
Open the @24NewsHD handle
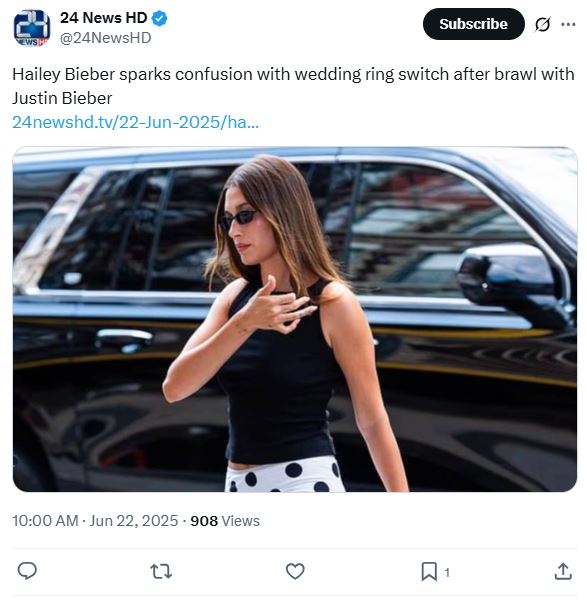point(106,38)
